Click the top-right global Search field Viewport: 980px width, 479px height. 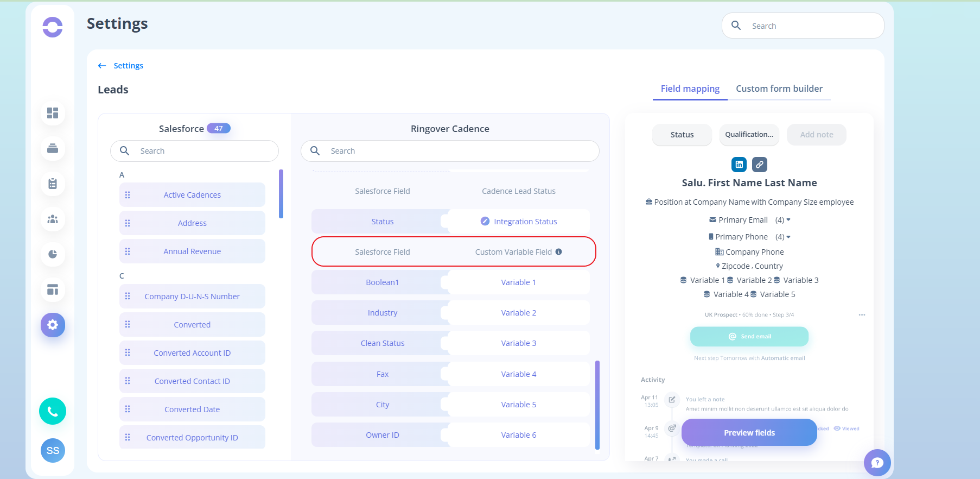(x=803, y=26)
